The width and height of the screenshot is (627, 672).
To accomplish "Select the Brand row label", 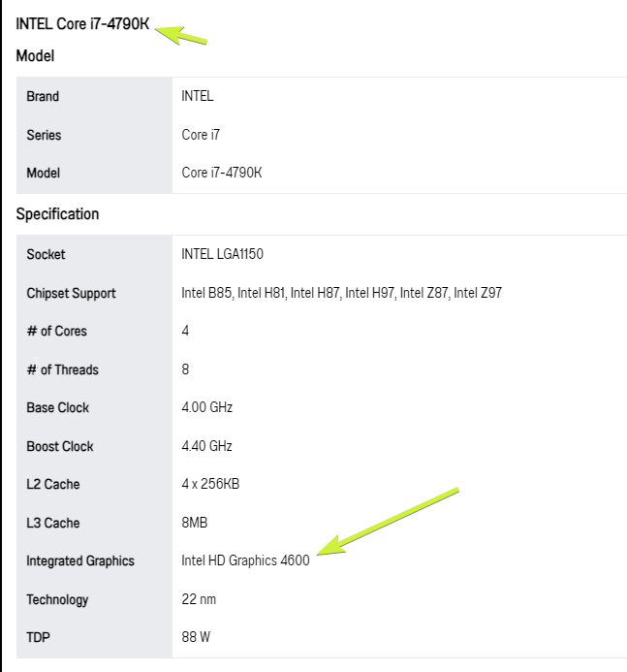I will tap(43, 96).
